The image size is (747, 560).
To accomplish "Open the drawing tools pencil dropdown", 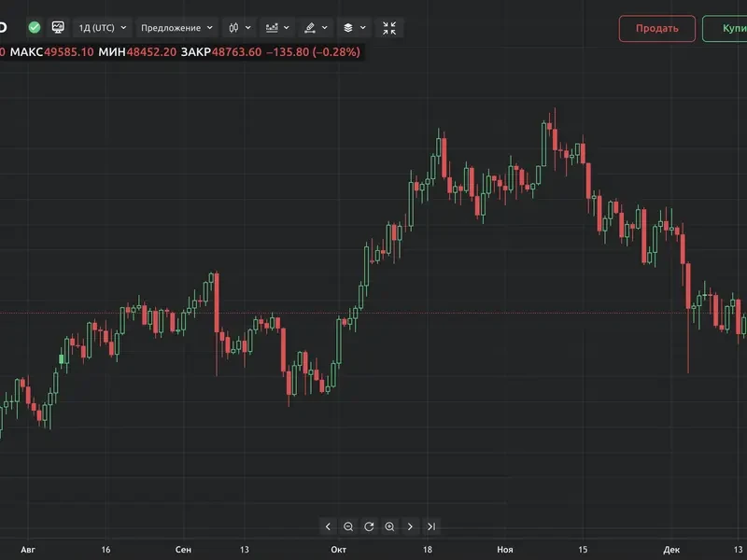I will [x=316, y=28].
